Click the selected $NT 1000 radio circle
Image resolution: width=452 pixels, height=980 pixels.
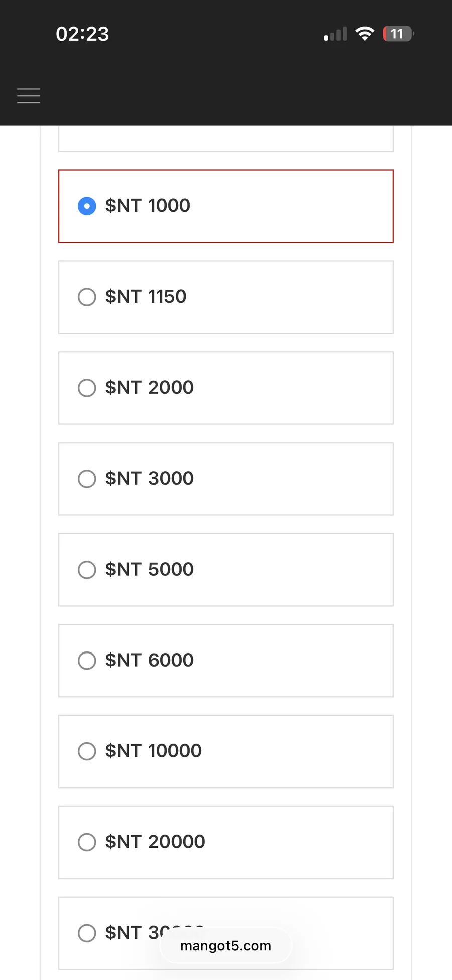pyautogui.click(x=87, y=206)
